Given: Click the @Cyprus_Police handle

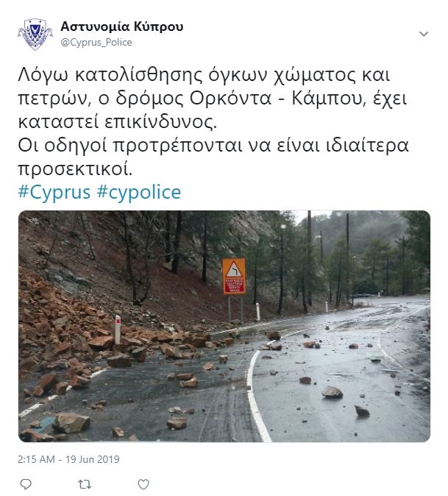Looking at the screenshot, I should coord(96,43).
